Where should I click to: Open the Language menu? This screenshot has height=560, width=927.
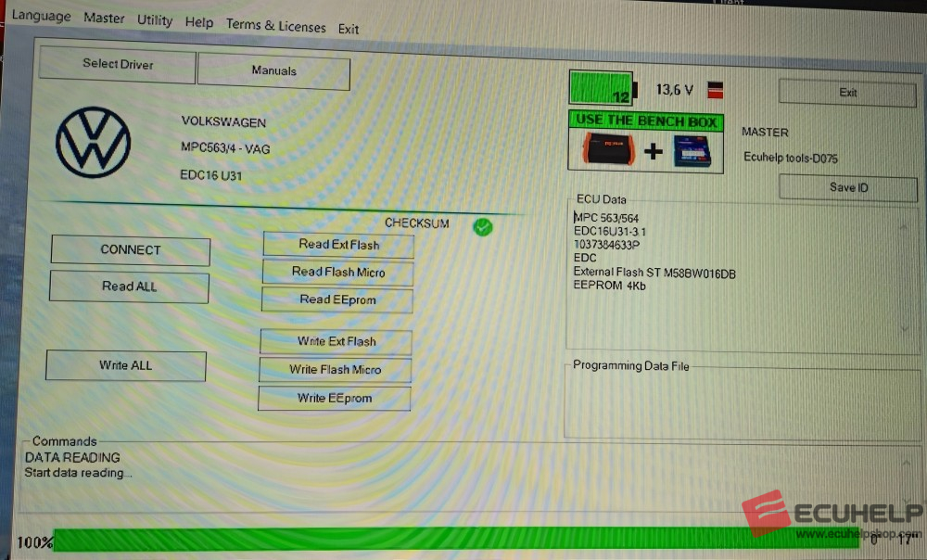41,17
